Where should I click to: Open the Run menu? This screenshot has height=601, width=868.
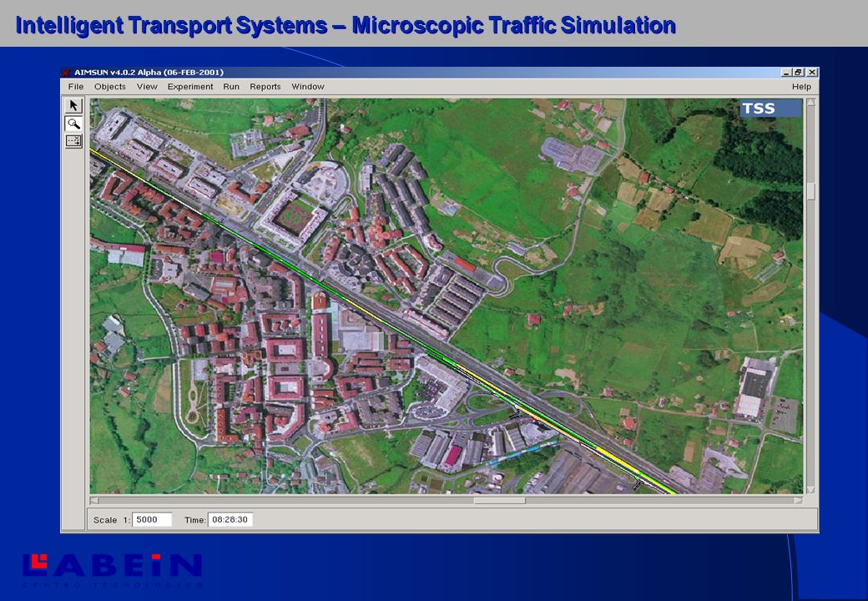231,86
